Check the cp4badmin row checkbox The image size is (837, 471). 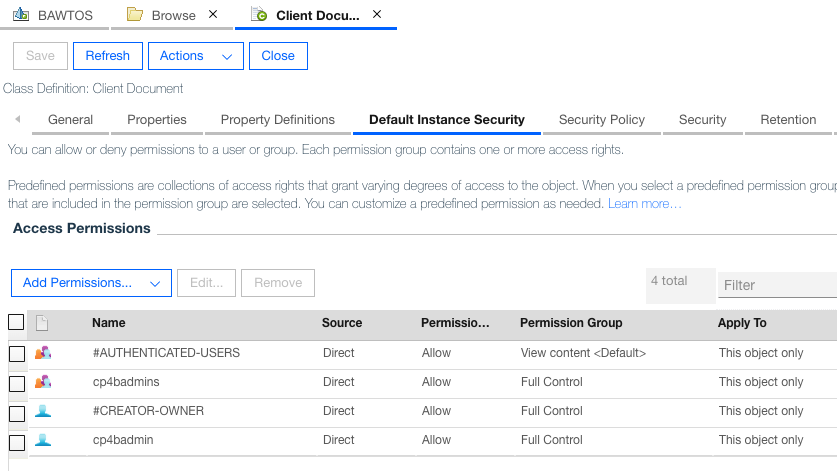coord(17,442)
